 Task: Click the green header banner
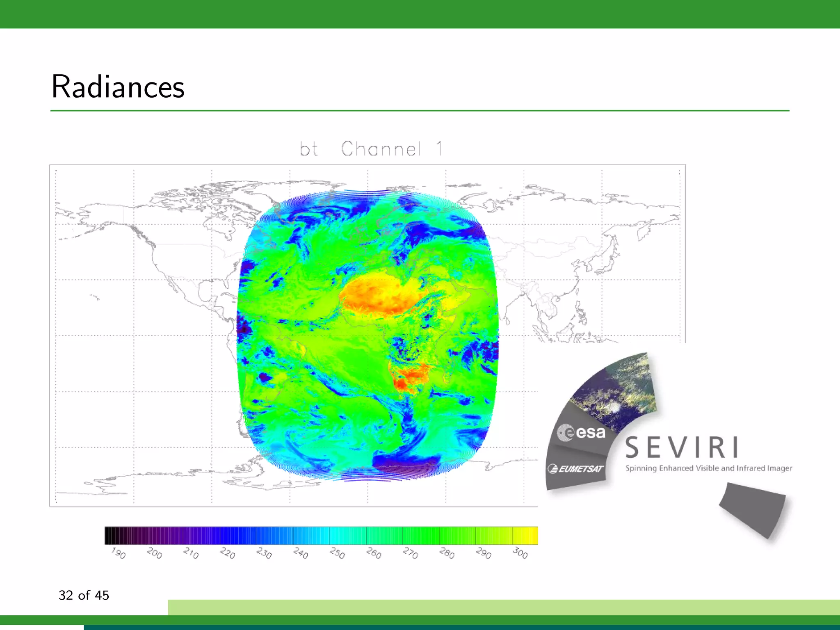tap(420, 14)
